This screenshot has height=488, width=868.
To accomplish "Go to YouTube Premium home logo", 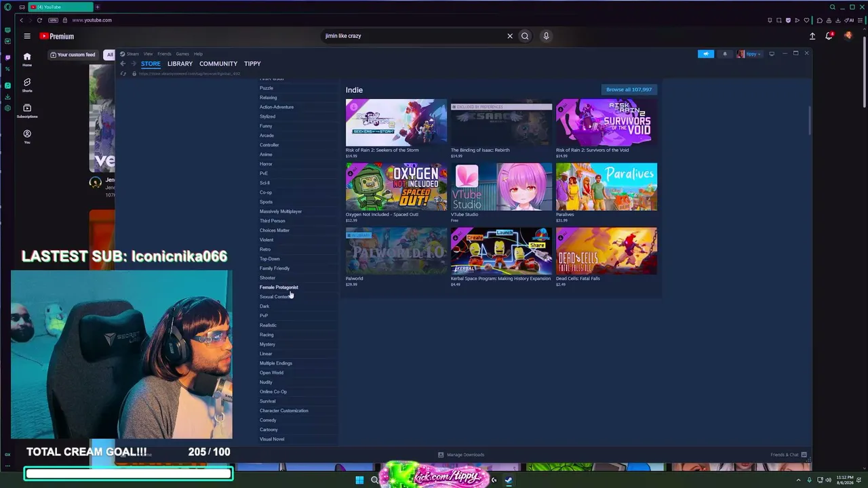I will tap(57, 37).
